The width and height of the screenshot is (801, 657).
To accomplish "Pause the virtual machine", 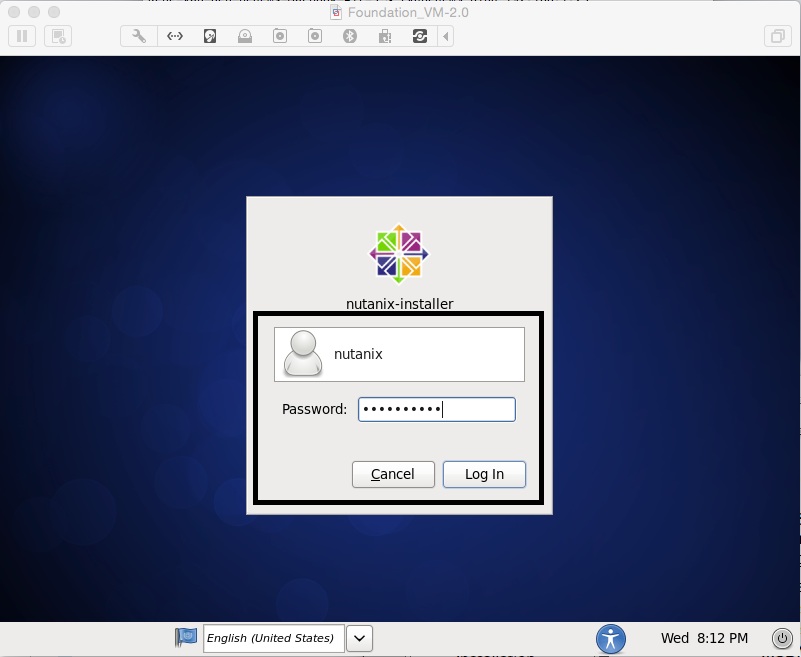I will 22,37.
